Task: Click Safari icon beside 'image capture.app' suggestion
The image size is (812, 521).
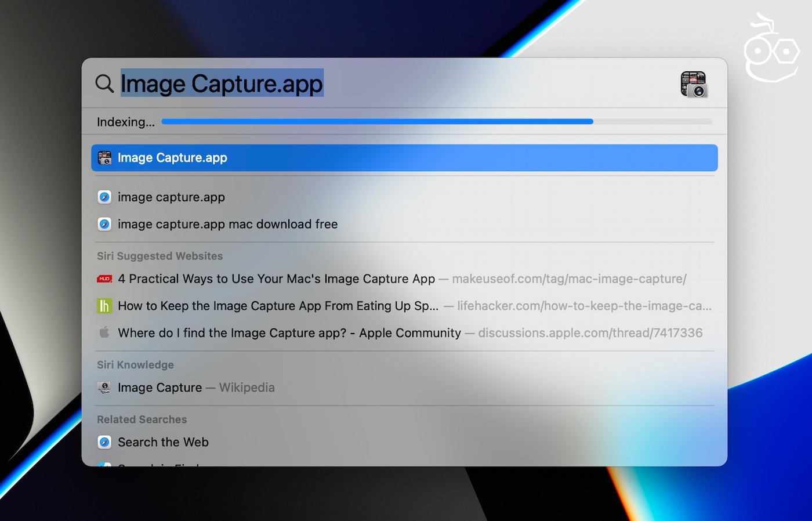Action: 104,197
